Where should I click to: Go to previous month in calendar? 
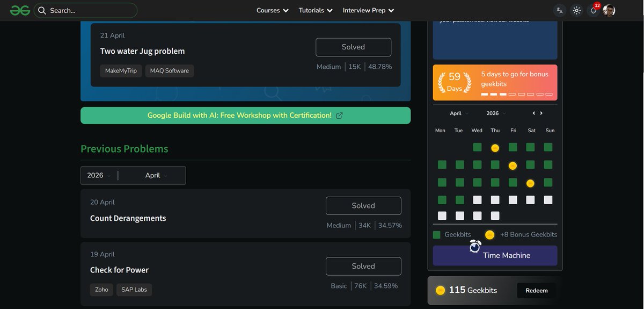533,113
